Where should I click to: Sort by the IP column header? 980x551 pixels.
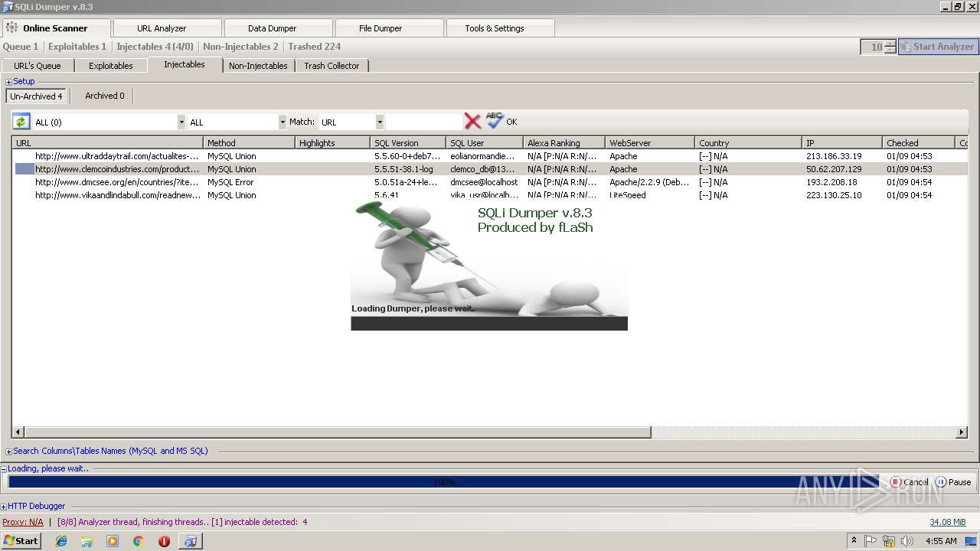click(842, 143)
